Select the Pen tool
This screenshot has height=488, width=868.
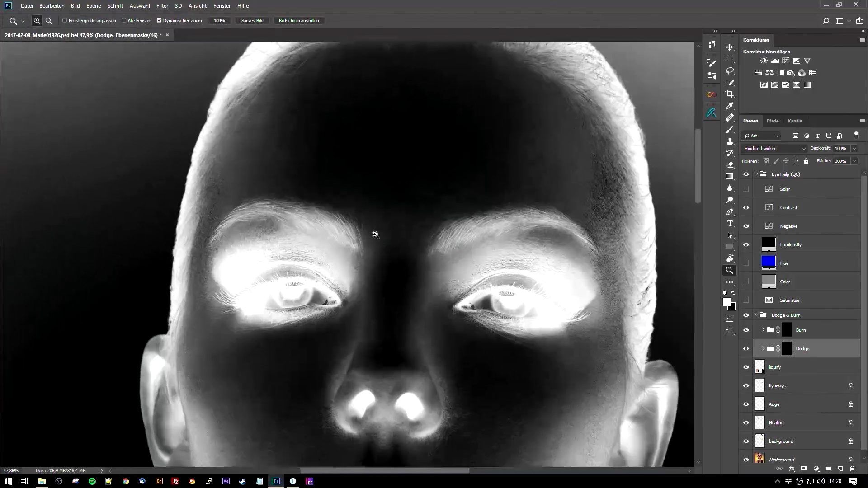pyautogui.click(x=730, y=211)
